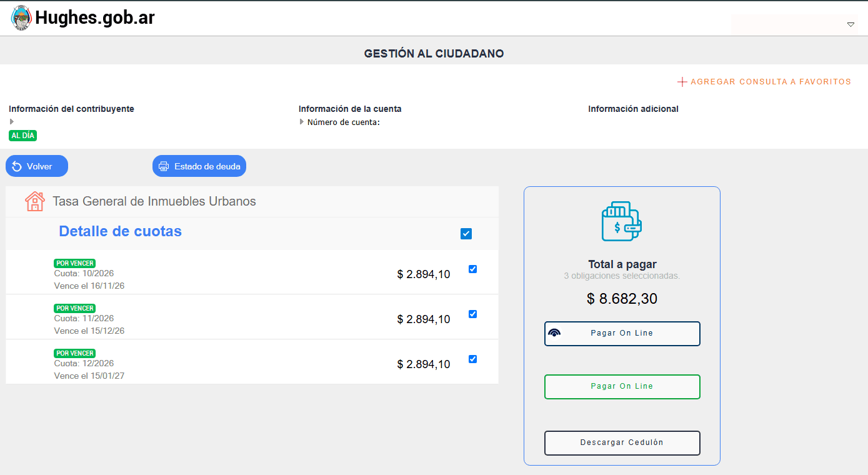Click POR VENCER badge on Cuota 12/2026
868x475 pixels.
point(74,353)
